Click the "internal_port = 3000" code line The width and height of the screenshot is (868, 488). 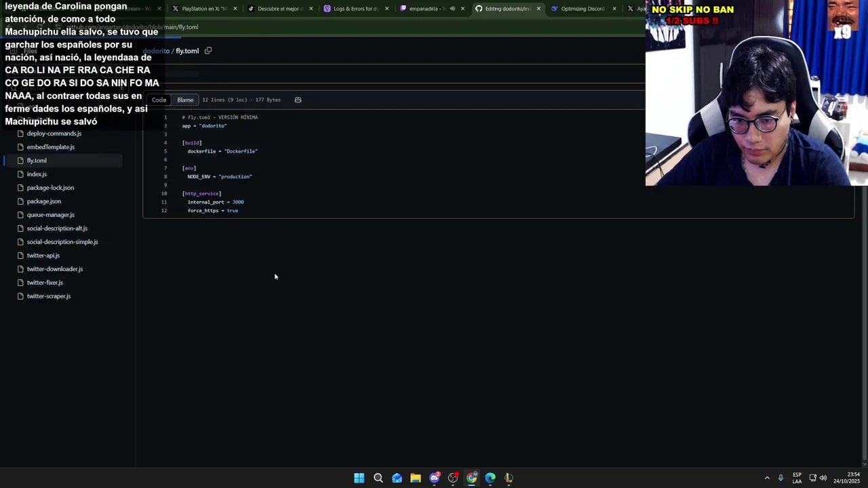[x=216, y=202]
